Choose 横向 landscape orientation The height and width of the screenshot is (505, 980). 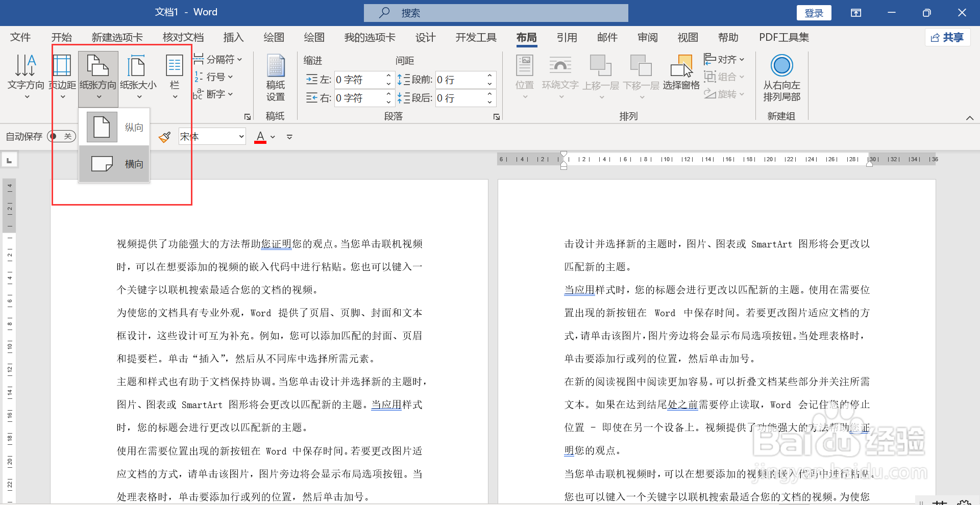coord(114,164)
